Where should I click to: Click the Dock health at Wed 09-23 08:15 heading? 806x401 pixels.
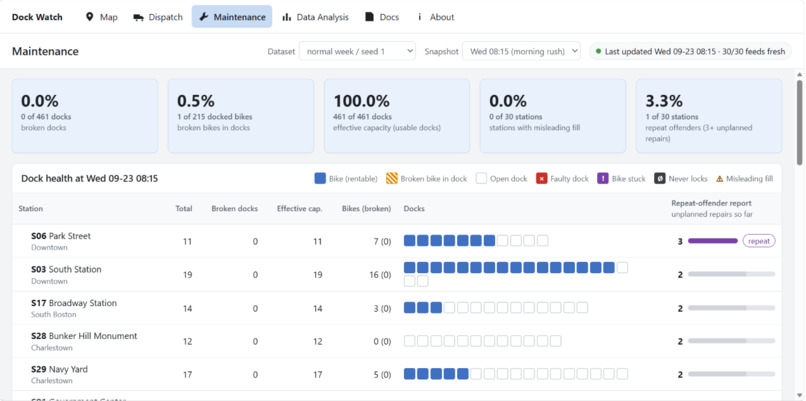pos(89,179)
